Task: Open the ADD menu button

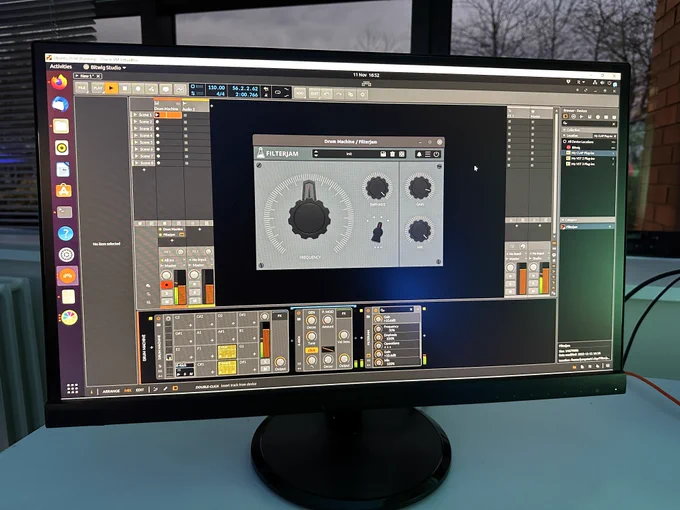Action: [x=300, y=93]
